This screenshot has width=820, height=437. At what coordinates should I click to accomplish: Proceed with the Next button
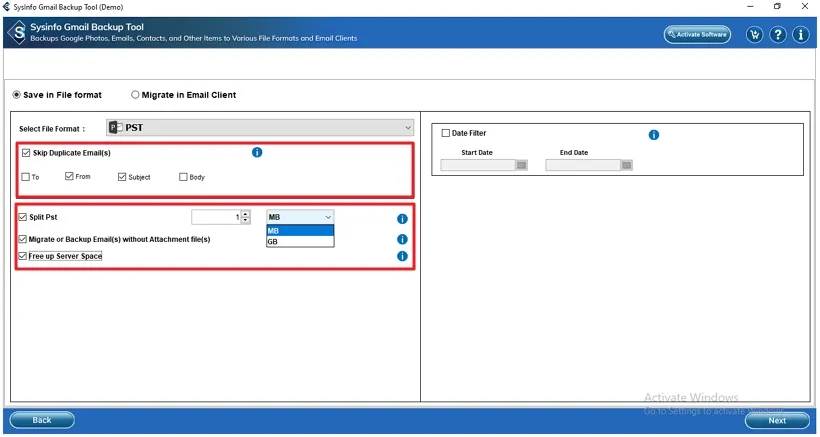pyautogui.click(x=777, y=420)
